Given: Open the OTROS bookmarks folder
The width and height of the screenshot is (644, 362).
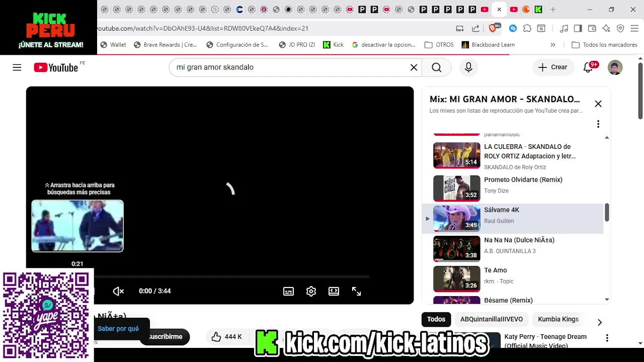Looking at the screenshot, I should (x=439, y=45).
